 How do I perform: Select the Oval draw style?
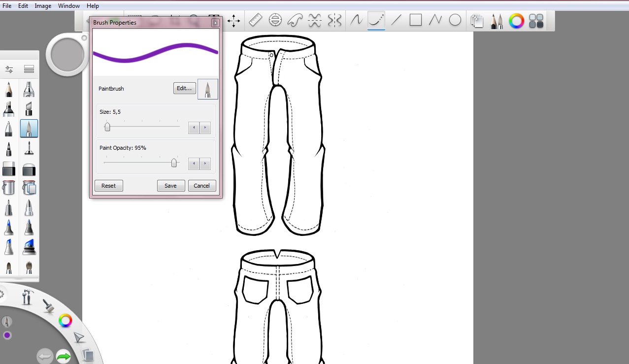tap(455, 20)
